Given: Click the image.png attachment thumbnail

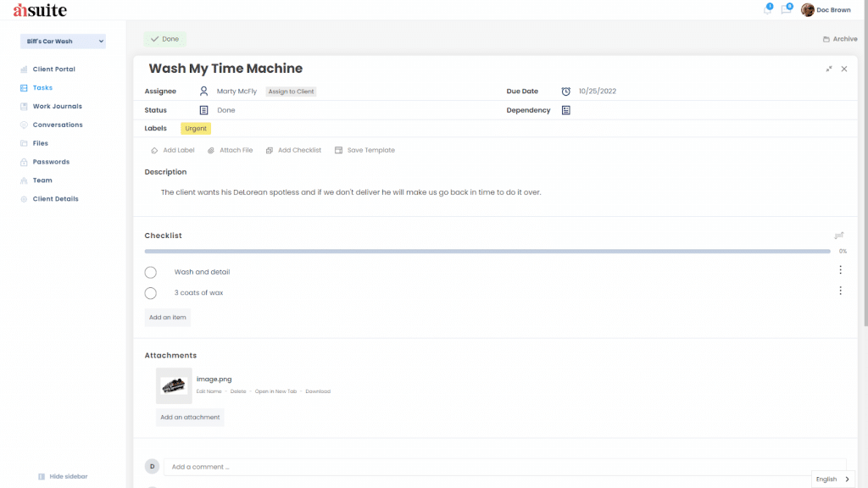Looking at the screenshot, I should 172,384.
